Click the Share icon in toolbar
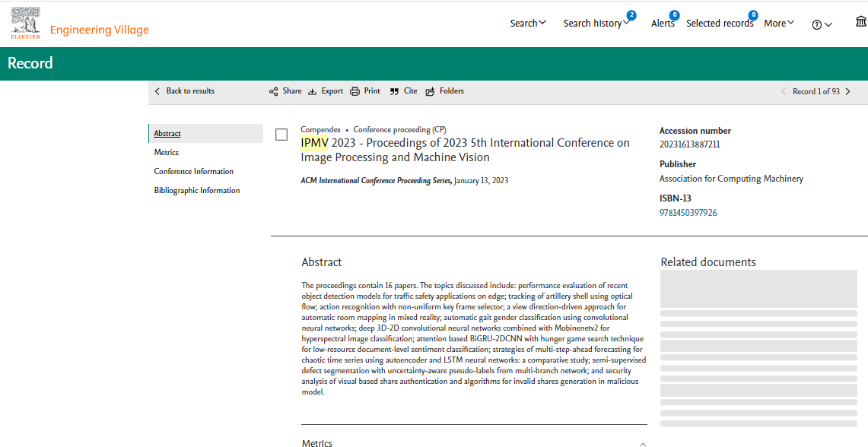The image size is (868, 447). tap(273, 91)
